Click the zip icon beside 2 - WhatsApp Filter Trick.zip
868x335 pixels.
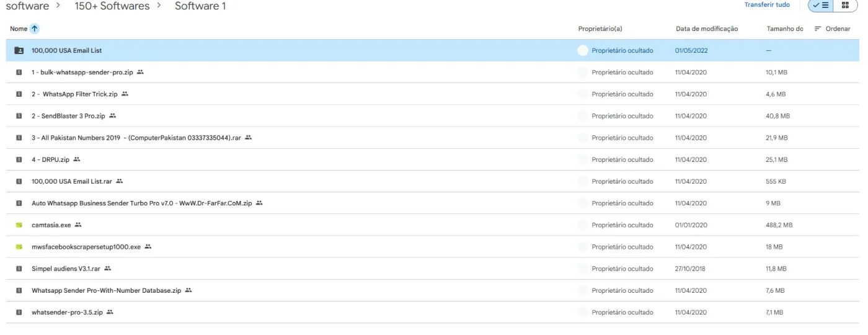(x=19, y=94)
